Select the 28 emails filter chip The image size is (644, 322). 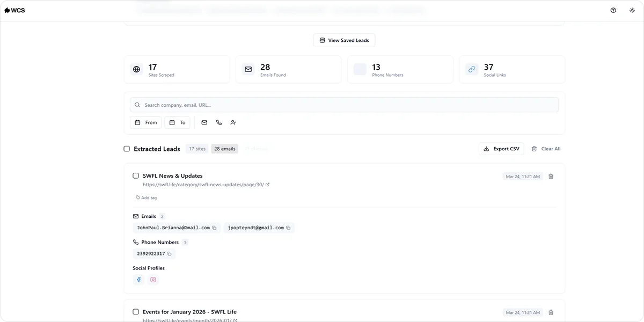pos(224,149)
